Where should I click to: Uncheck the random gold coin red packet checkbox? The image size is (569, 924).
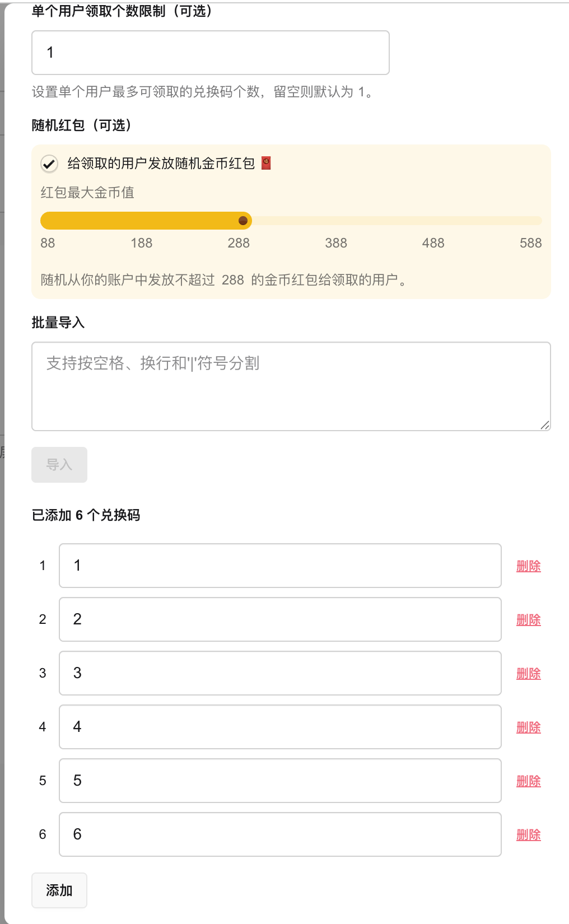pos(49,164)
